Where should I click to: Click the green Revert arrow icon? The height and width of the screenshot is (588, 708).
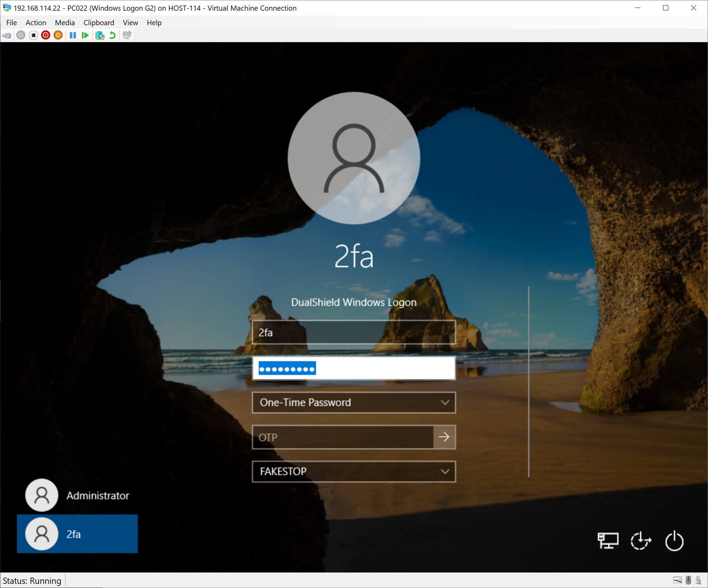tap(112, 35)
